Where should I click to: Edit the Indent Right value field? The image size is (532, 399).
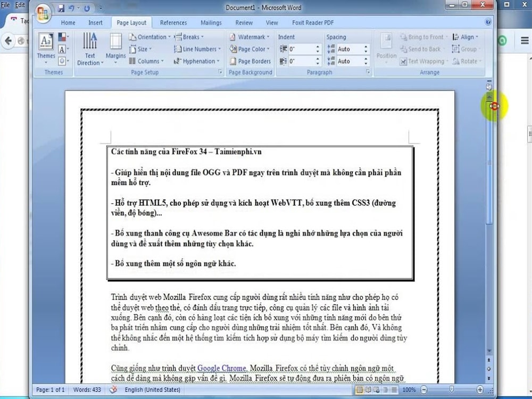tap(301, 61)
